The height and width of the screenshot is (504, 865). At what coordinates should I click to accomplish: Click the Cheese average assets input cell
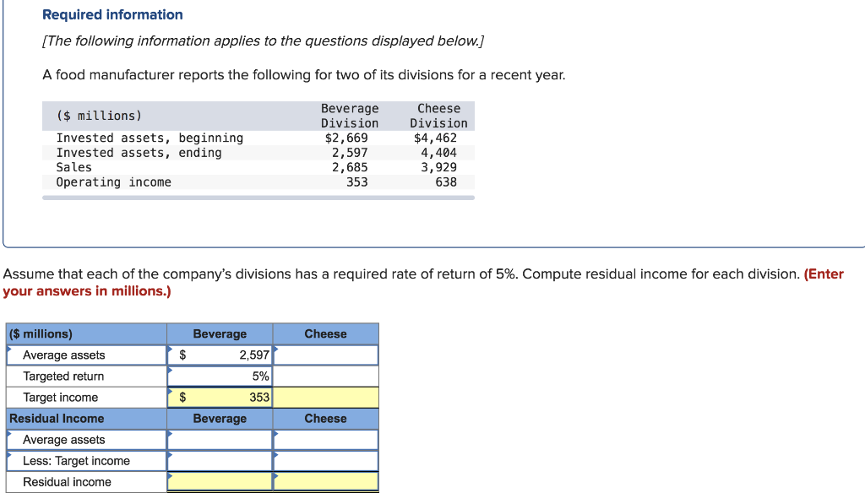[326, 355]
